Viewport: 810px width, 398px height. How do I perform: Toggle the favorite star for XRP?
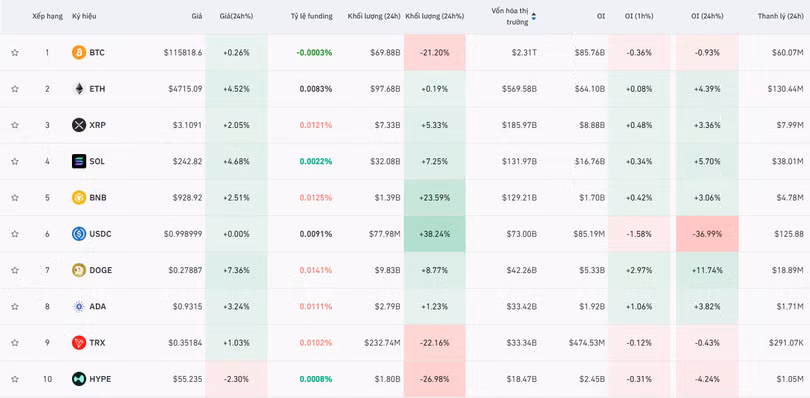[15, 125]
